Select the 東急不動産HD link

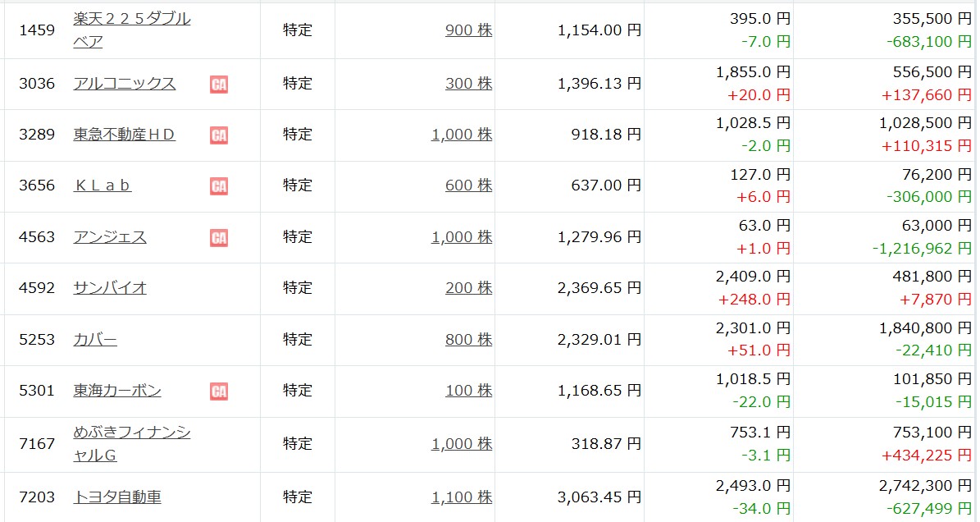[125, 135]
